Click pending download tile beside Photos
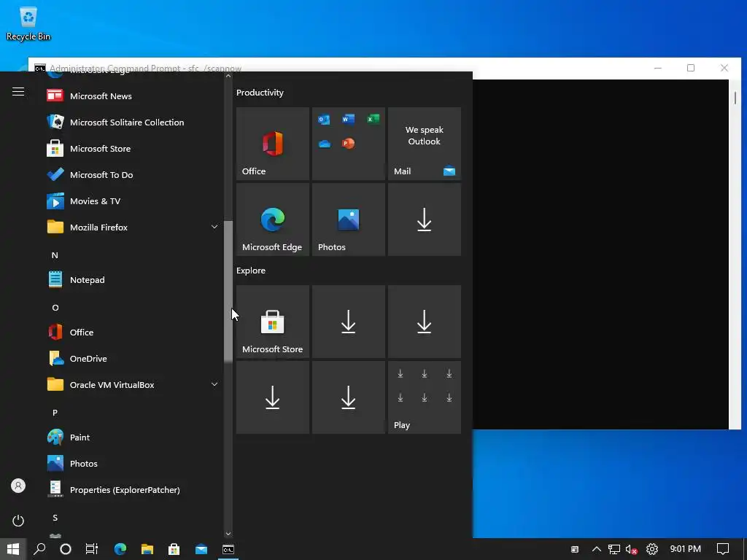Screen dimensions: 747x560 coord(425,219)
